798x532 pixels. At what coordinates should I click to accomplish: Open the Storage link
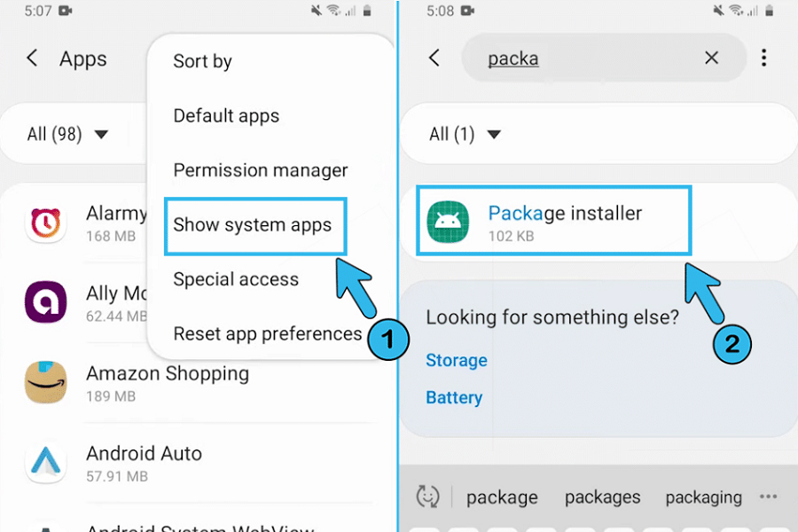(x=457, y=360)
